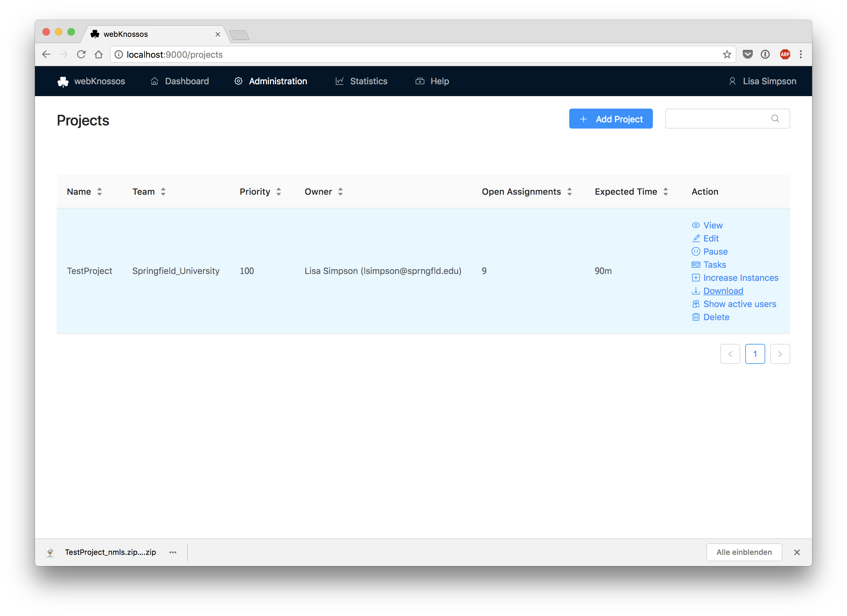Click the download arrow icon
The height and width of the screenshot is (616, 847).
pos(696,291)
